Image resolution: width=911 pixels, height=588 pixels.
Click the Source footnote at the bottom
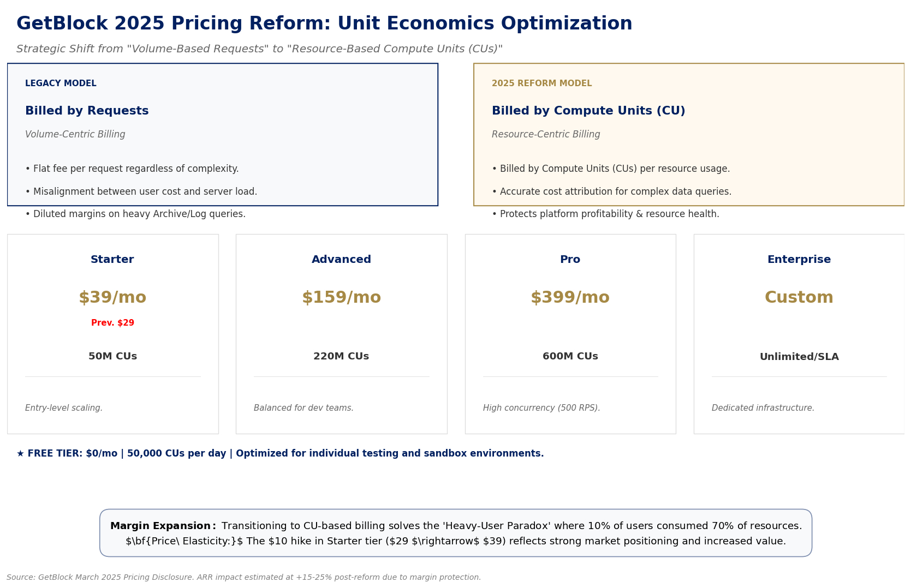(243, 577)
